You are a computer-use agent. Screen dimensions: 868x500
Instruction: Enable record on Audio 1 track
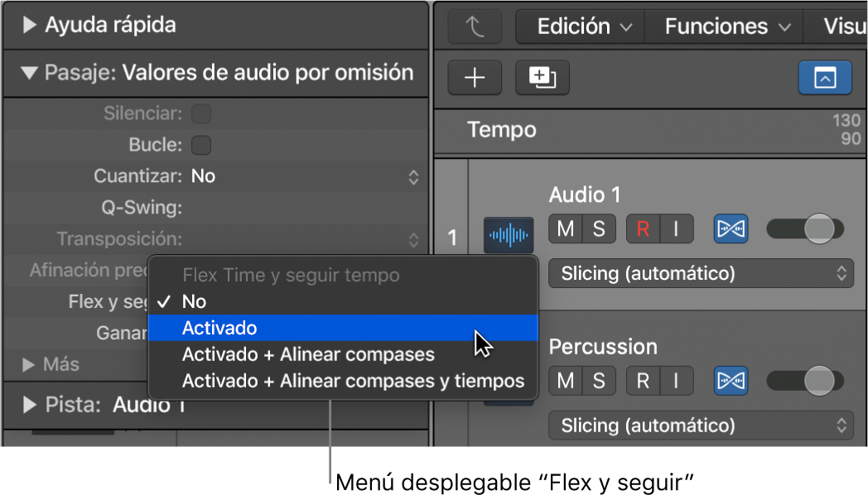tap(643, 228)
